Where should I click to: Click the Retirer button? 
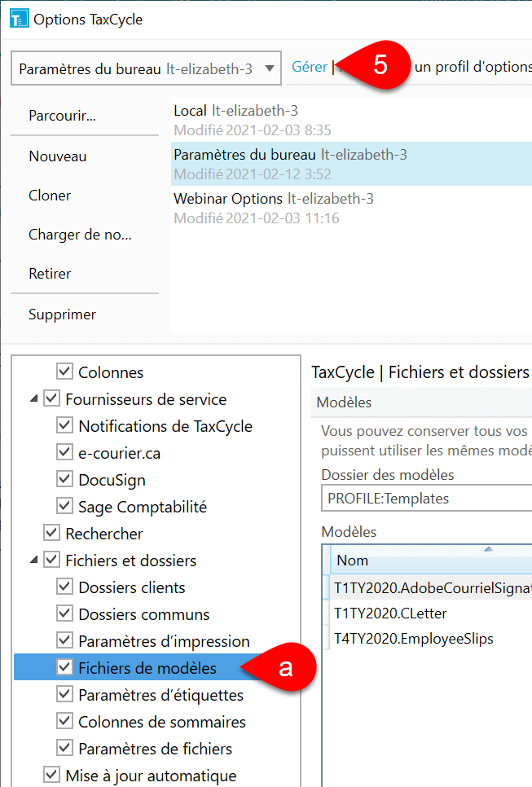[50, 274]
